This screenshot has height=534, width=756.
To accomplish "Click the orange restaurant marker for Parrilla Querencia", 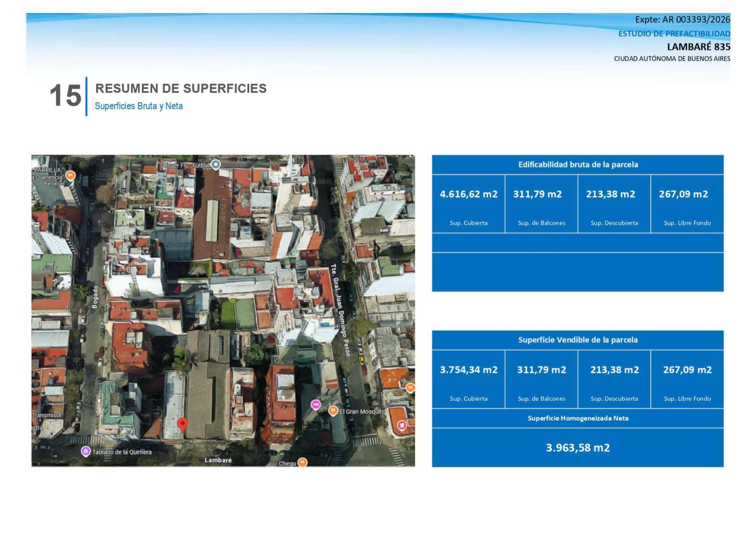I will point(70,175).
